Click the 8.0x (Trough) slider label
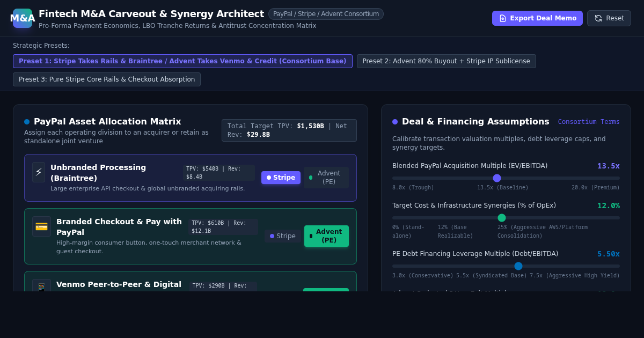Screen dimensions: 644x338 (413, 188)
